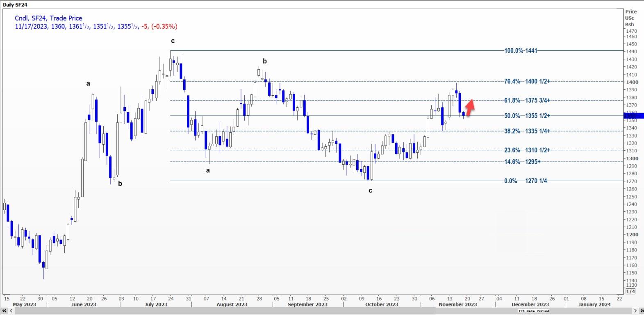Click the 1470 price axis value
Viewport: 644px width, 315px height.
coord(631,31)
